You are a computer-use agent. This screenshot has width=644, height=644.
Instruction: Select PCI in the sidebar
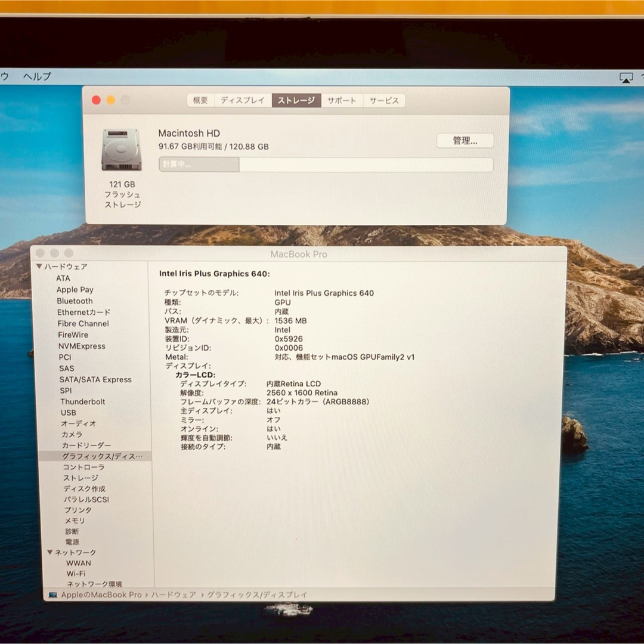65,357
